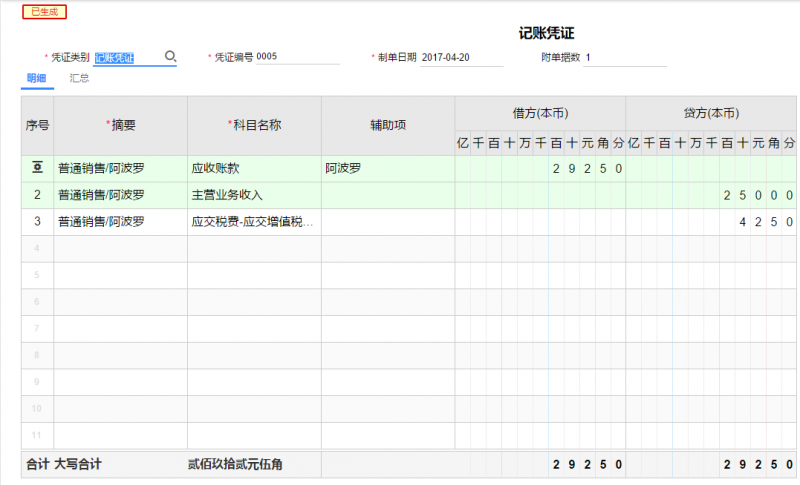Click empty row sequence number 11
Screen dimensions: 800x485
coord(36,435)
